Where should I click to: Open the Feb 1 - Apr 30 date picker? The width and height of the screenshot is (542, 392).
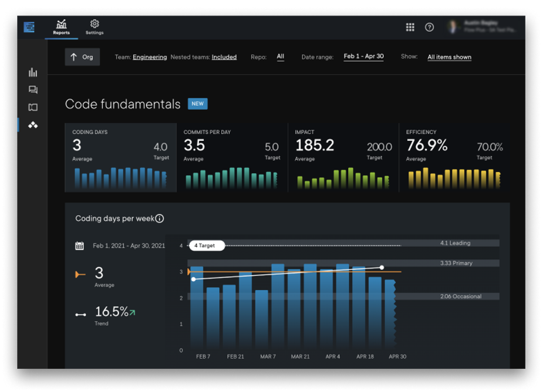click(x=363, y=56)
